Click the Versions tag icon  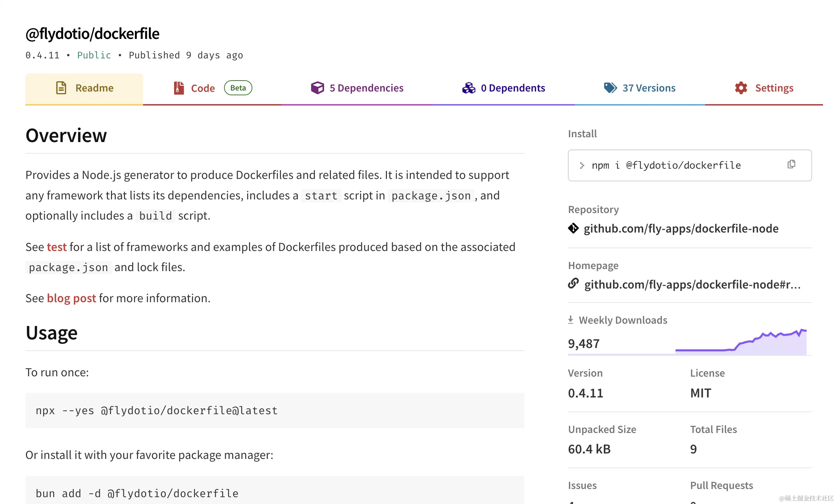click(x=610, y=88)
